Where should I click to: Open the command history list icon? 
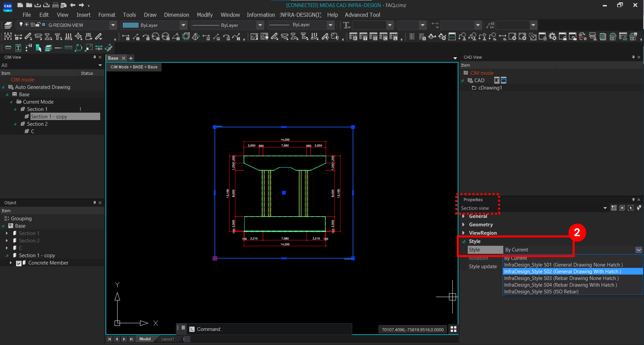coord(183,328)
